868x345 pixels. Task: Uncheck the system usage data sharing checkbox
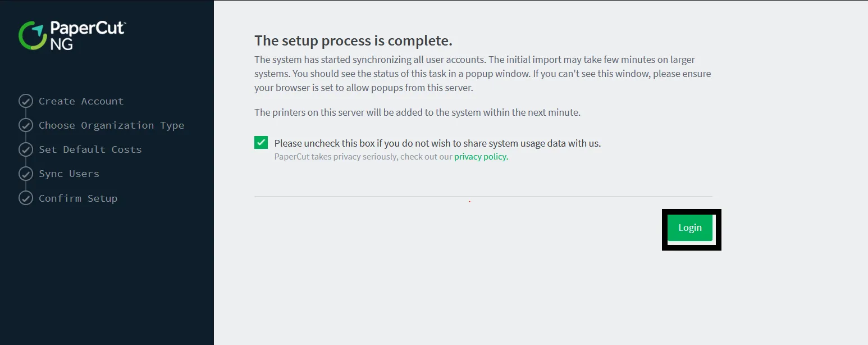click(261, 142)
